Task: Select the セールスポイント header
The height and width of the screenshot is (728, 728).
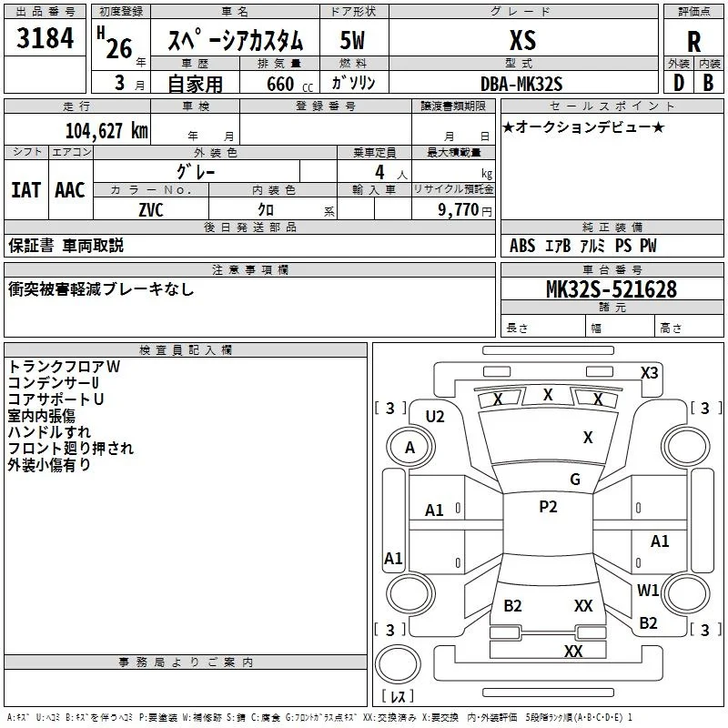Action: tap(612, 106)
